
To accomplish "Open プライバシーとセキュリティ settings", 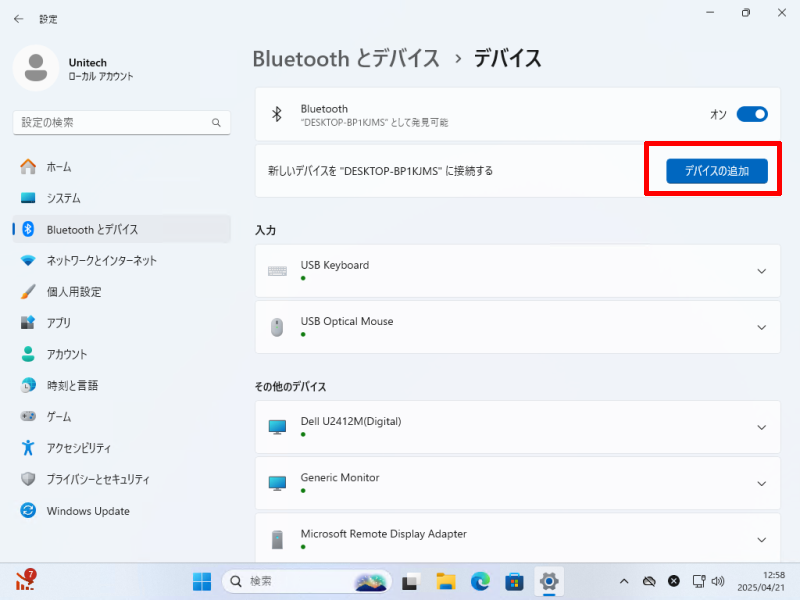I will (x=121, y=479).
